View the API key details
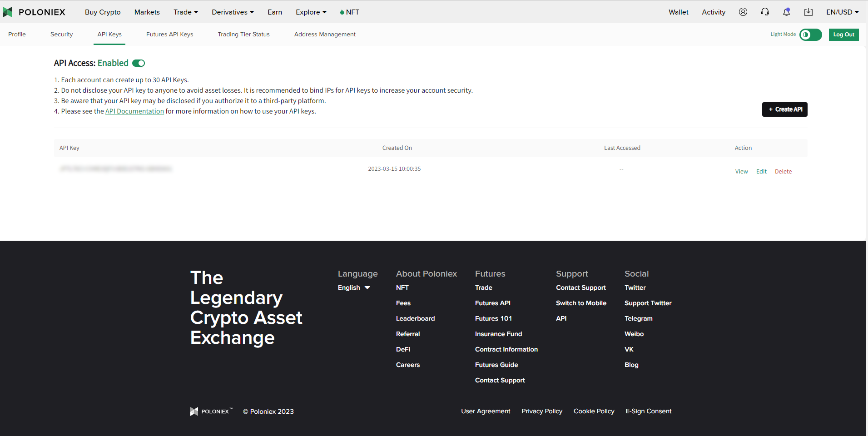The height and width of the screenshot is (436, 868). (742, 172)
